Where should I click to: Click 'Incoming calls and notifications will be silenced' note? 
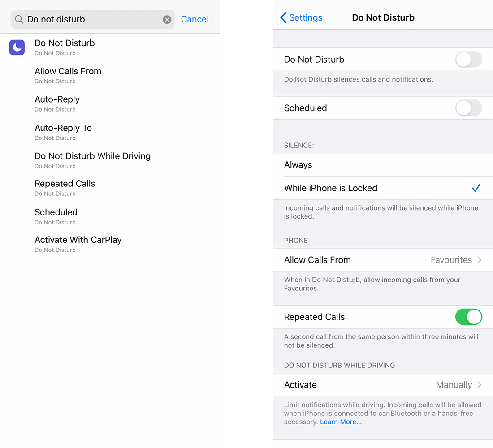381,212
